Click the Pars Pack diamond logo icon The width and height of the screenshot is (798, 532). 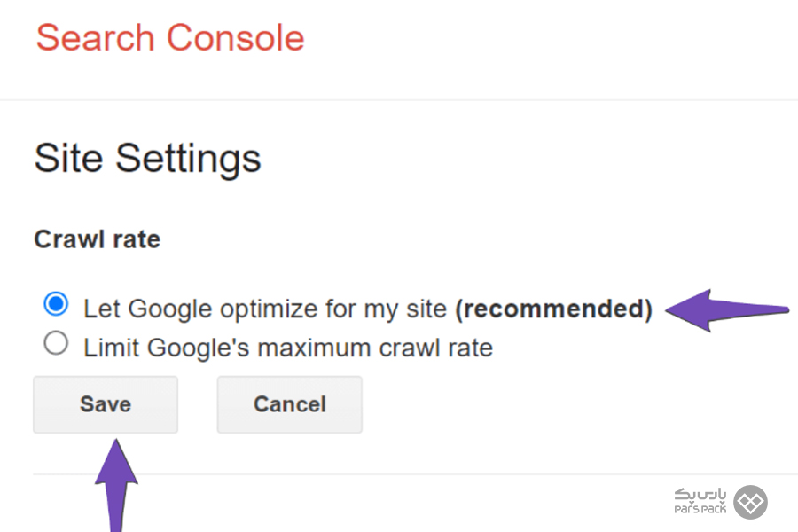(751, 502)
